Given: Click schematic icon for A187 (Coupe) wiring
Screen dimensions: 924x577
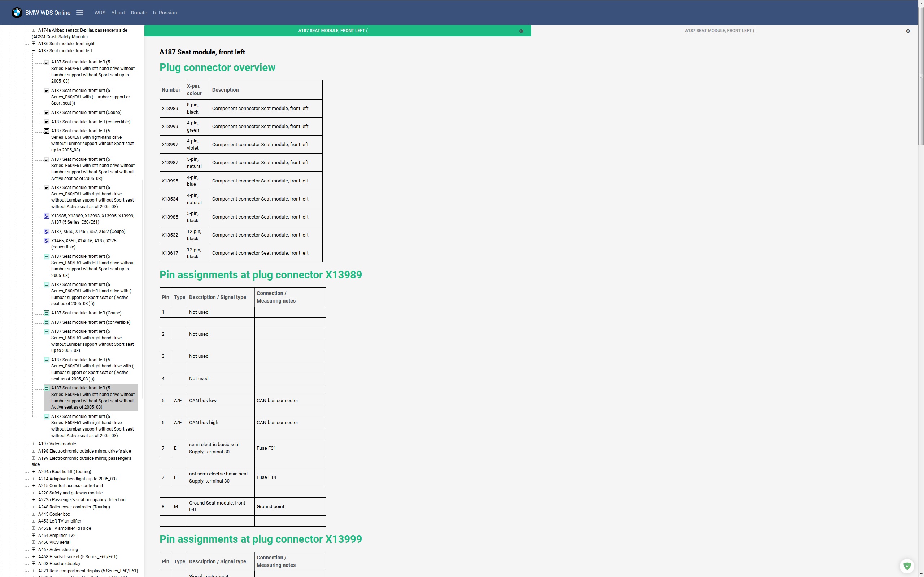Looking at the screenshot, I should pyautogui.click(x=47, y=113).
